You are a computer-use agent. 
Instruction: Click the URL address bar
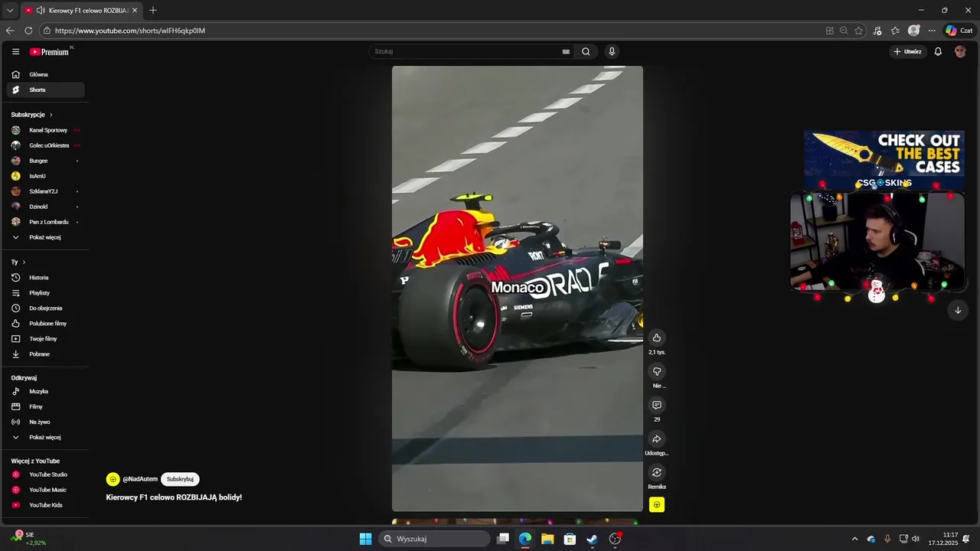point(429,31)
